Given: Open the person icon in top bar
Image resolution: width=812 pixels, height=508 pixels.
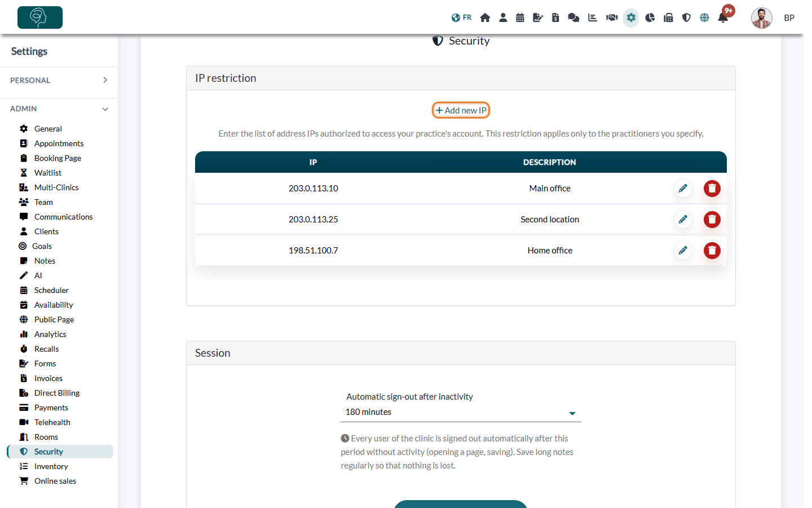Looking at the screenshot, I should point(503,17).
